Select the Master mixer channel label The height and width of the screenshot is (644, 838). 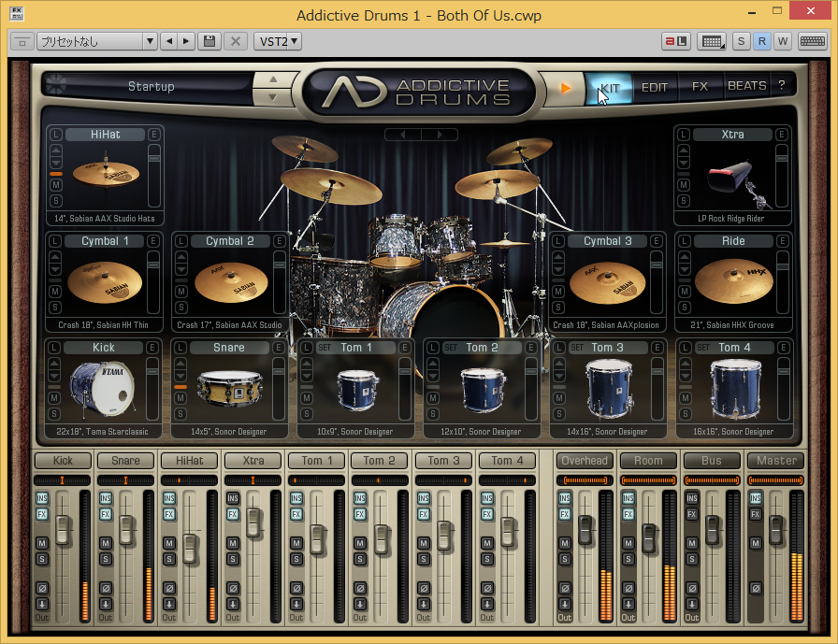(776, 460)
